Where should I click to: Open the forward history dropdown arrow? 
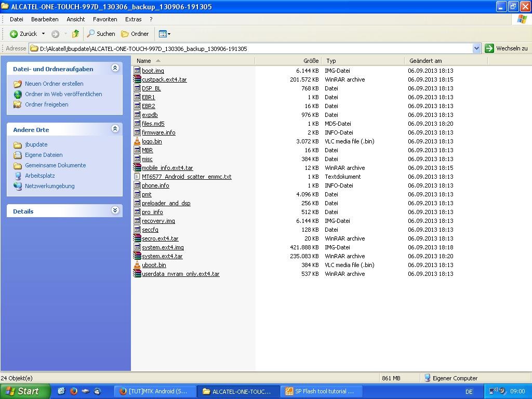pos(65,34)
